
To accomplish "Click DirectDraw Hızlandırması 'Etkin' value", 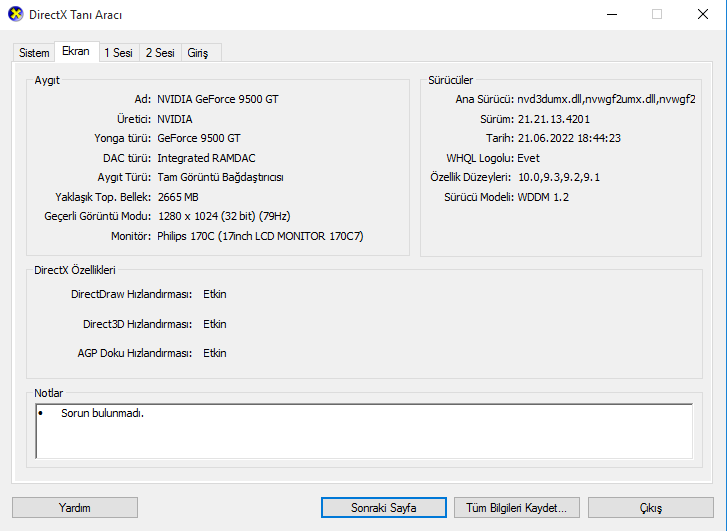I will [x=215, y=294].
